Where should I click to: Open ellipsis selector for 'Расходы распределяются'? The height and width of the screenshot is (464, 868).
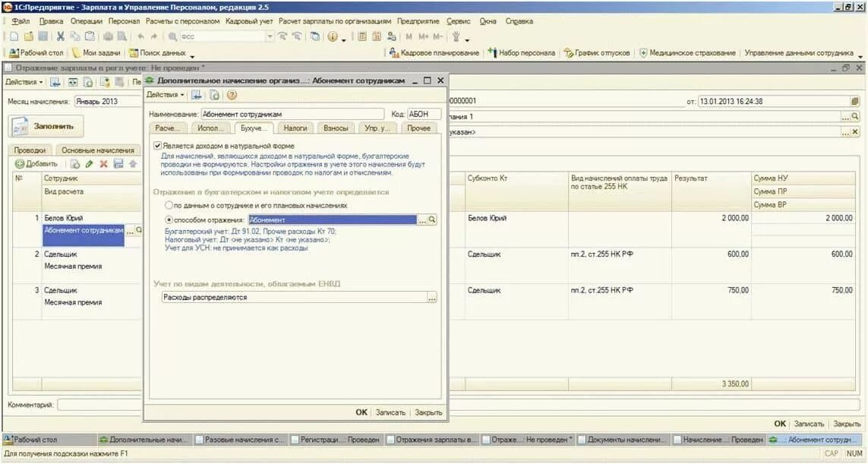coord(432,298)
